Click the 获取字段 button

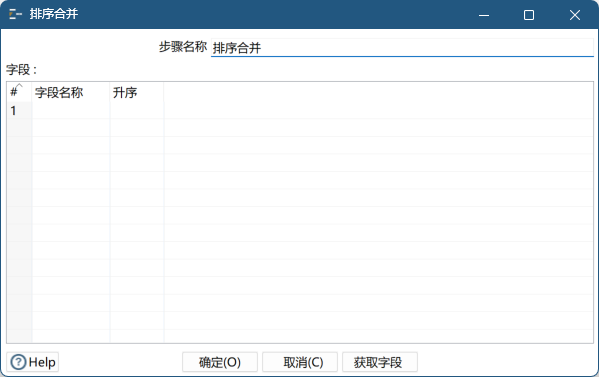[380, 362]
